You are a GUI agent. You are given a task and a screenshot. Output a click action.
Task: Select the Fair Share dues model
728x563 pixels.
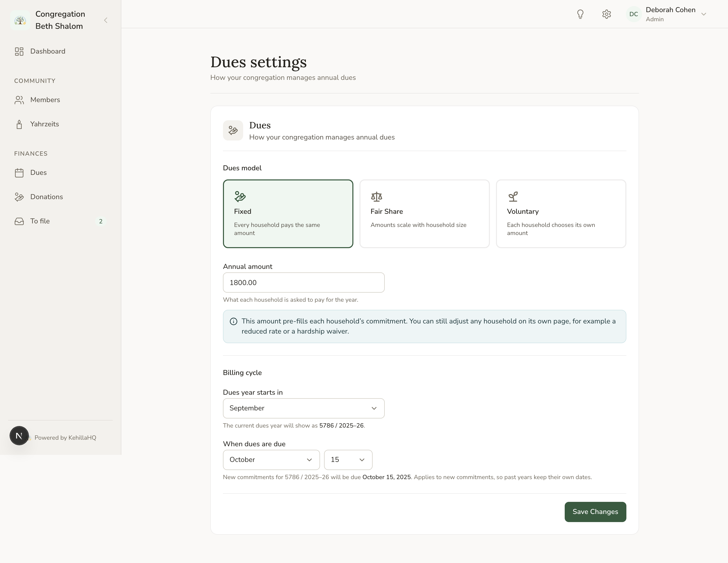coord(424,214)
